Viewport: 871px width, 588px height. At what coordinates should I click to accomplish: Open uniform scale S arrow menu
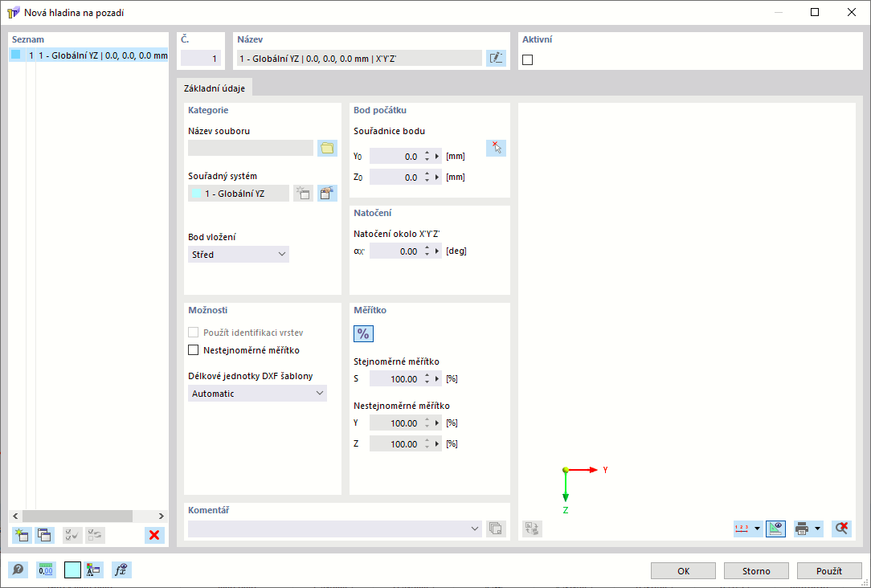438,379
